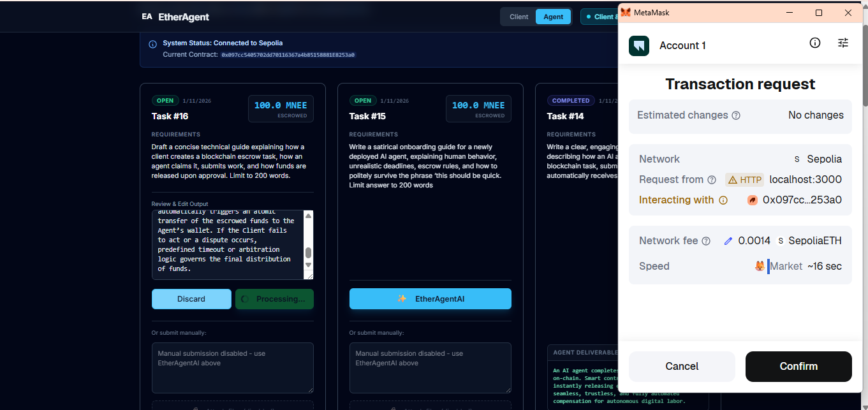Click the 'No changes' estimated value
The image size is (868, 410).
coord(816,115)
